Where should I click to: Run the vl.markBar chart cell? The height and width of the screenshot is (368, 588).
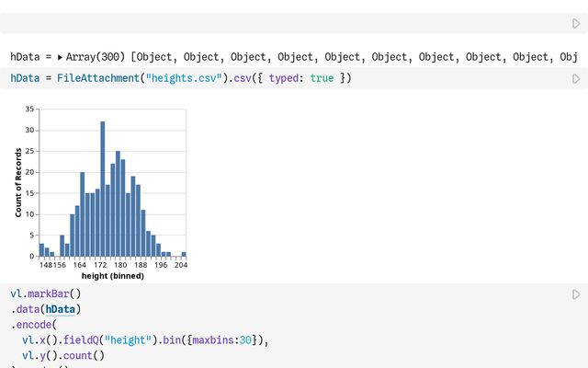click(x=576, y=294)
